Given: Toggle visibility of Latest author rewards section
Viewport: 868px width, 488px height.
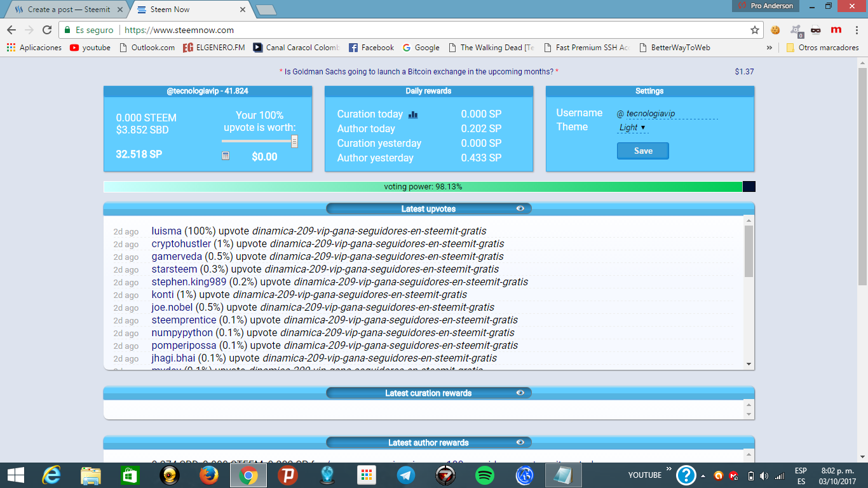Looking at the screenshot, I should [520, 442].
